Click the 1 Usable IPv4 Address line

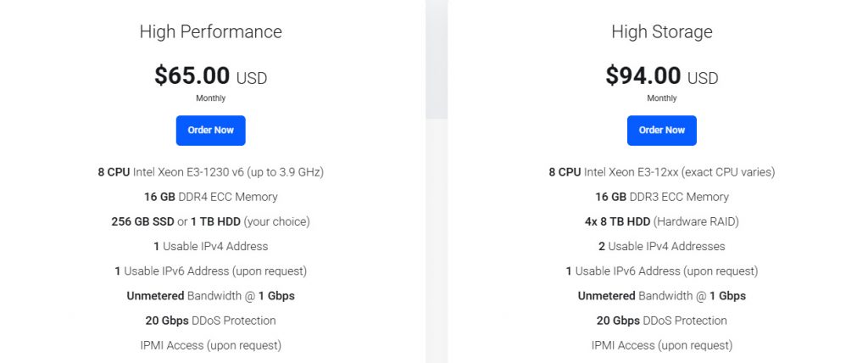click(x=210, y=246)
